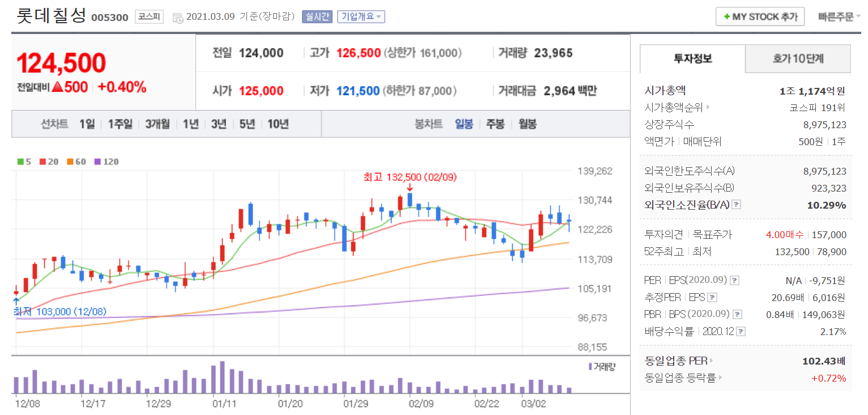Click the help icon next to PER EPS(2020.09)
The height and width of the screenshot is (415, 868).
(x=734, y=280)
